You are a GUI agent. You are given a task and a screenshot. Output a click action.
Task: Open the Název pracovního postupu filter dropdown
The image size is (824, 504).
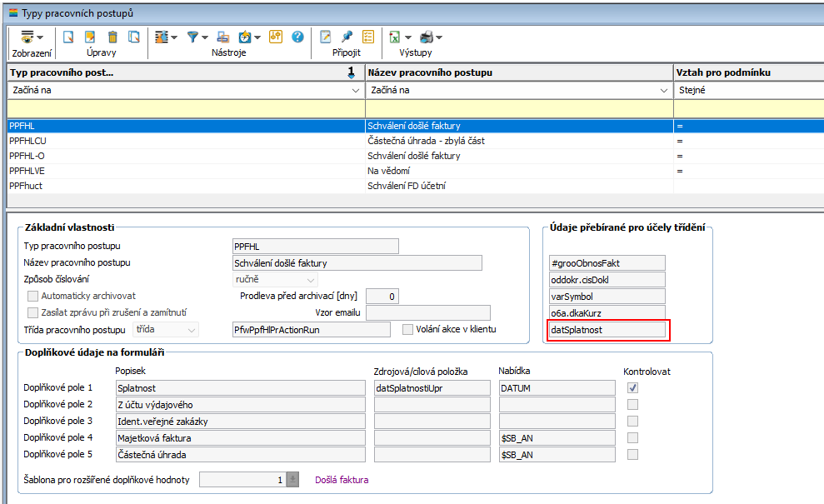pos(664,90)
